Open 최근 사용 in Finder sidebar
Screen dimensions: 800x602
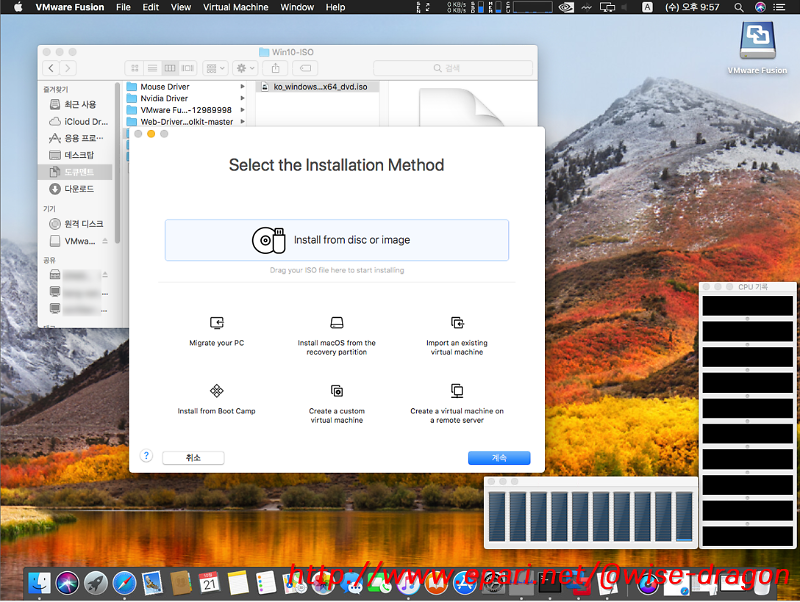click(75, 105)
